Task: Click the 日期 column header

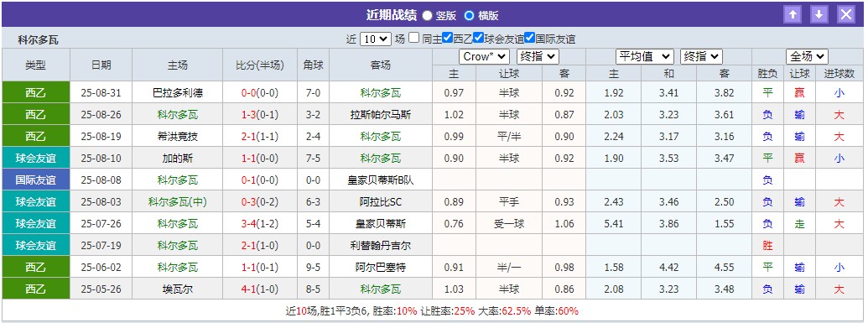Action: coord(101,65)
